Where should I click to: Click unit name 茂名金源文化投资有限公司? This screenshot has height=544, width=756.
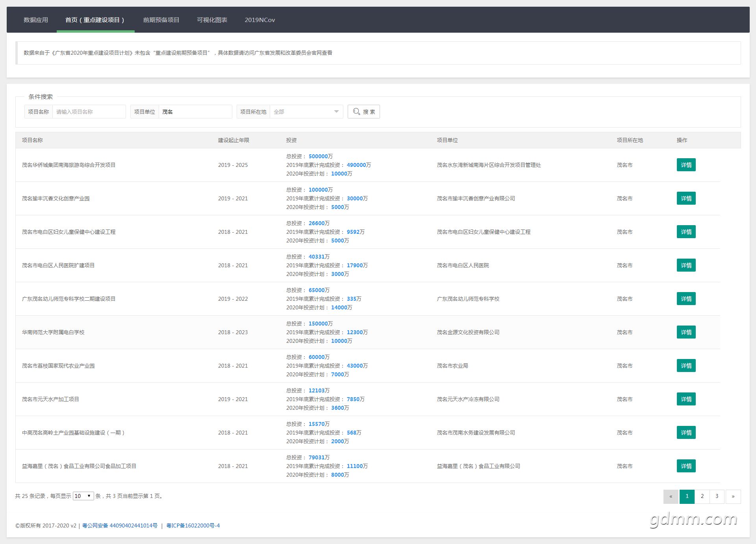(468, 332)
